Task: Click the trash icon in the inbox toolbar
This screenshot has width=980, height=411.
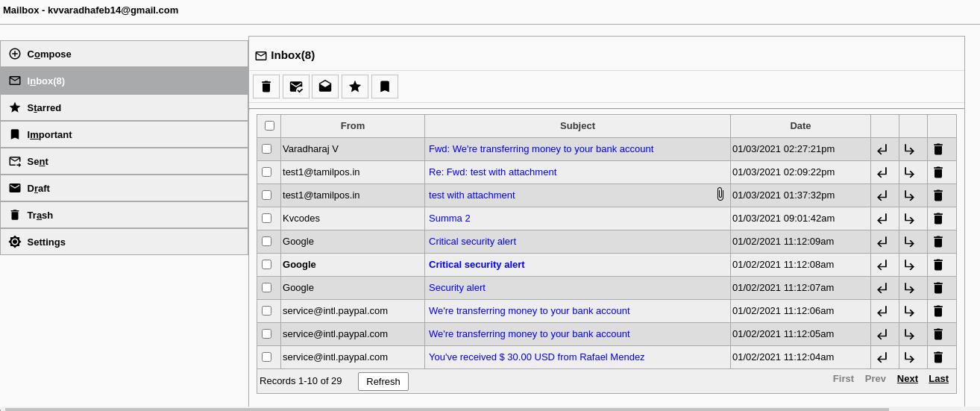Action: pyautogui.click(x=266, y=87)
